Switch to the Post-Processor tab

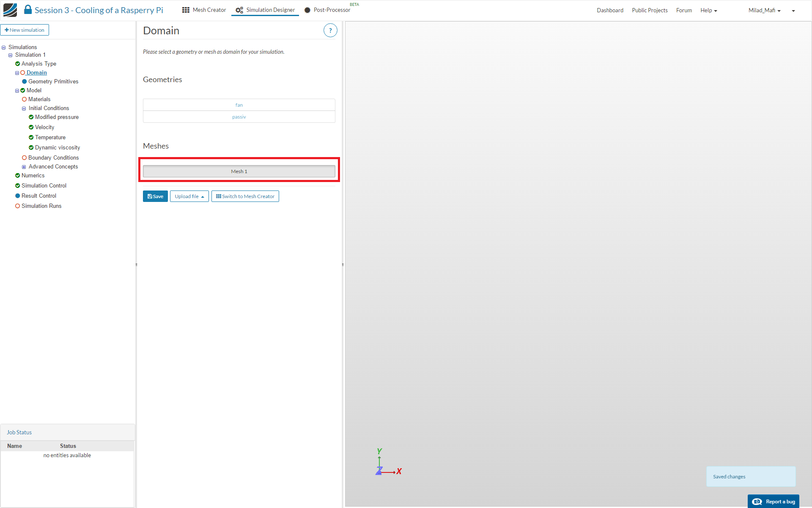pyautogui.click(x=332, y=10)
